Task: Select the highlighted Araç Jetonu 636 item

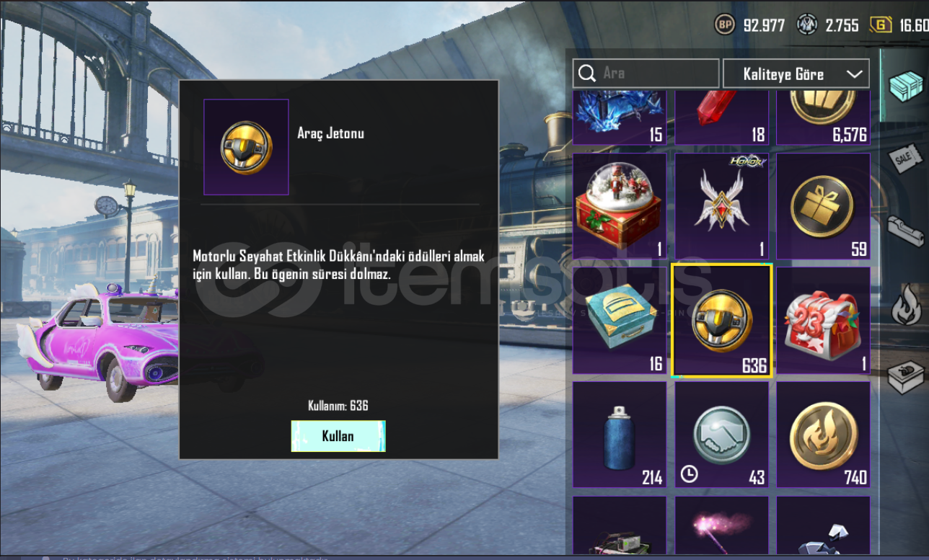Action: pos(721,320)
